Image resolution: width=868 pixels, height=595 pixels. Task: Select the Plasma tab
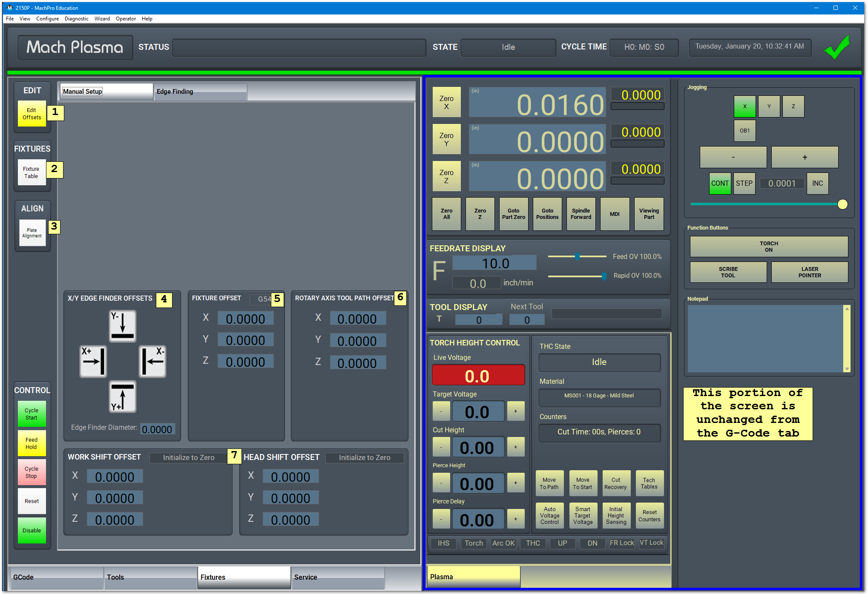(x=473, y=577)
